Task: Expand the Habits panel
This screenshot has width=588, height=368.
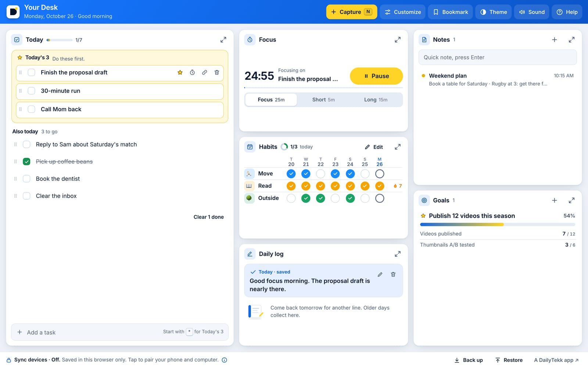Action: coord(398,147)
